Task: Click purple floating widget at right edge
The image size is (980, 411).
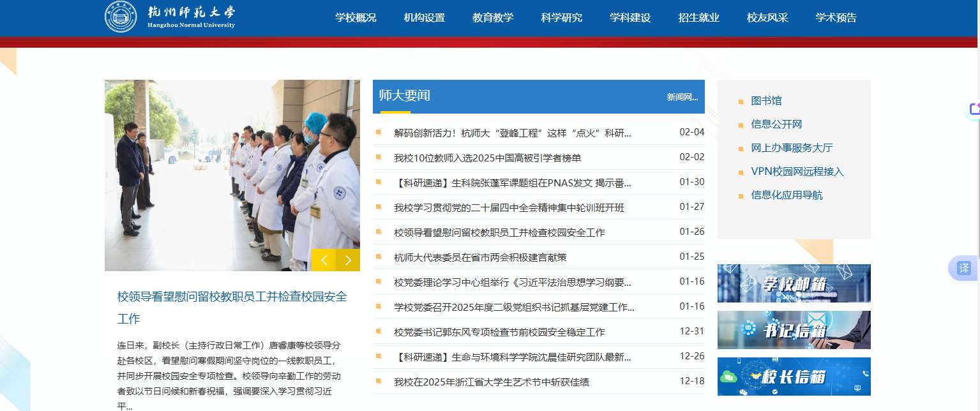Action: 973,109
